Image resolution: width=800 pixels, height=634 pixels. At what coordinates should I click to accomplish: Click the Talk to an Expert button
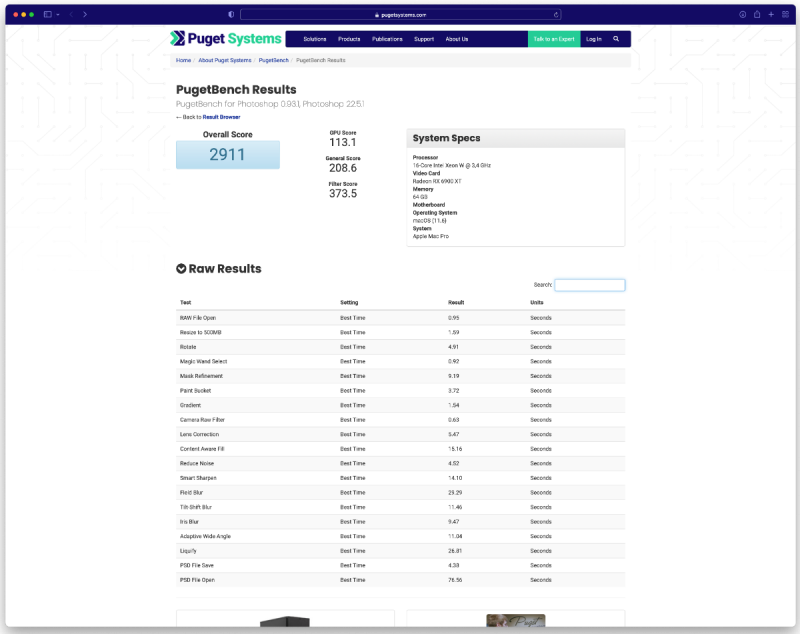pos(554,39)
